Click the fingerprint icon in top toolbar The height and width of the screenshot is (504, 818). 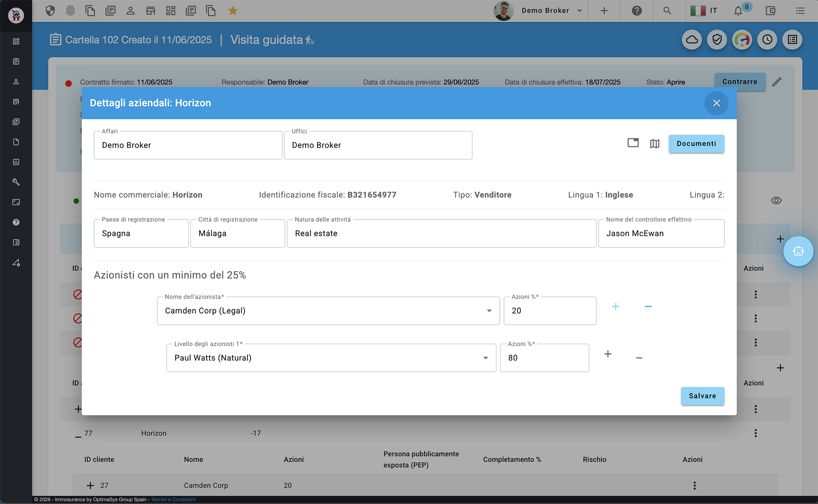click(x=70, y=11)
